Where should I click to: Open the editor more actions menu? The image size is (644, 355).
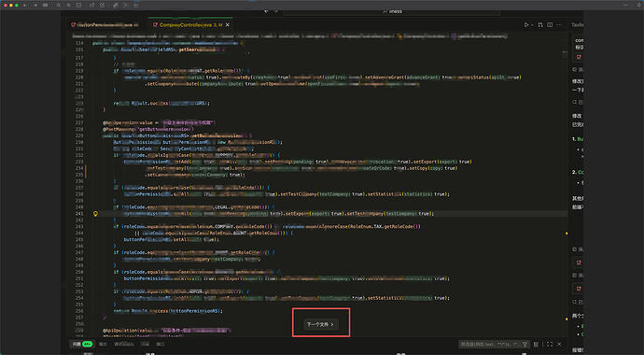[558, 25]
